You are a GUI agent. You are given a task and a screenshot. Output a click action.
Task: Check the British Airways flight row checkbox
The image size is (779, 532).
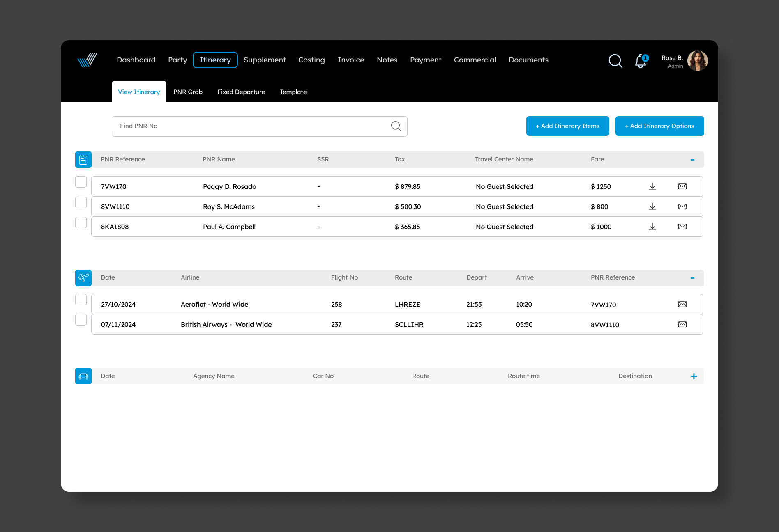click(81, 320)
